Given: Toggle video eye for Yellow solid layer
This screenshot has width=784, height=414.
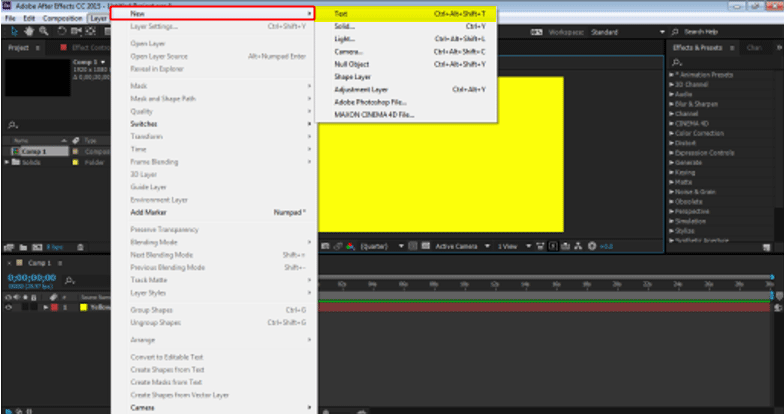Looking at the screenshot, I should (x=8, y=308).
